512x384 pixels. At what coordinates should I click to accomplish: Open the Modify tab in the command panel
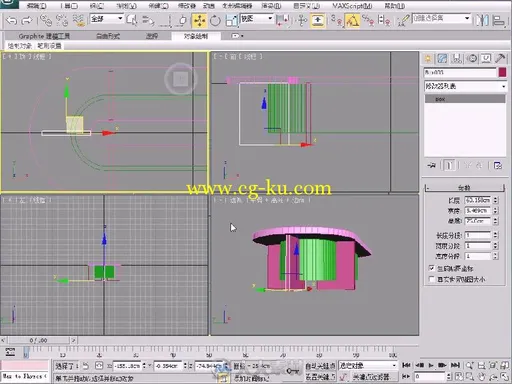[x=442, y=59]
